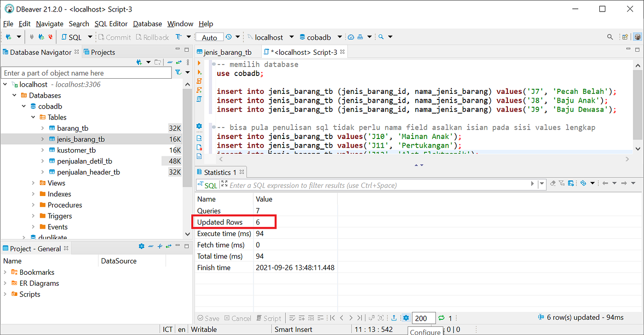Open the search icon in the top-right toolbar
644x335 pixels.
[610, 36]
